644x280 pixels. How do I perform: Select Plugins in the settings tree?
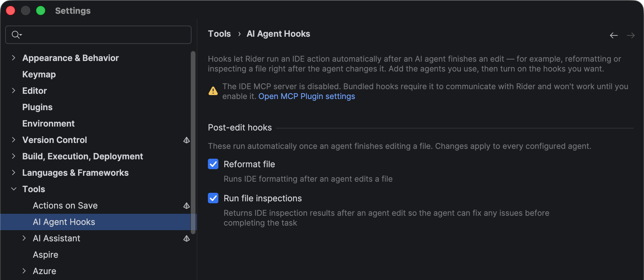click(x=37, y=107)
